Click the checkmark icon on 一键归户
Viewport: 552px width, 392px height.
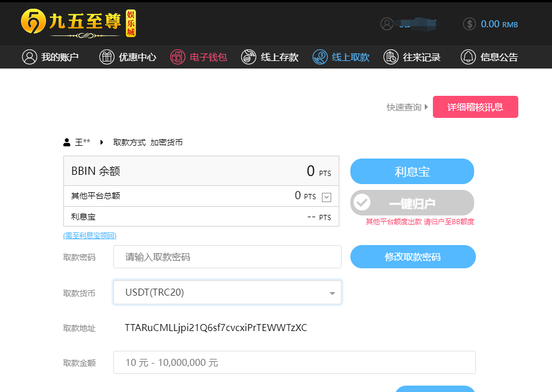[362, 202]
